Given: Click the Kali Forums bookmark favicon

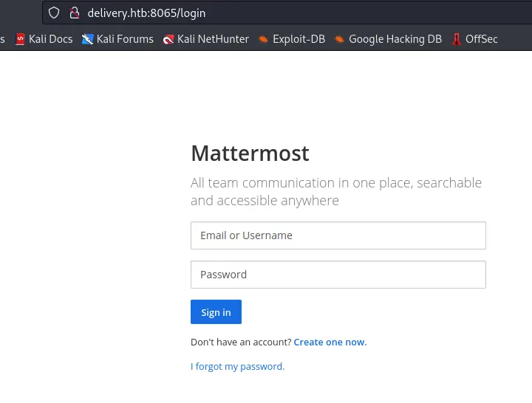Looking at the screenshot, I should [88, 39].
